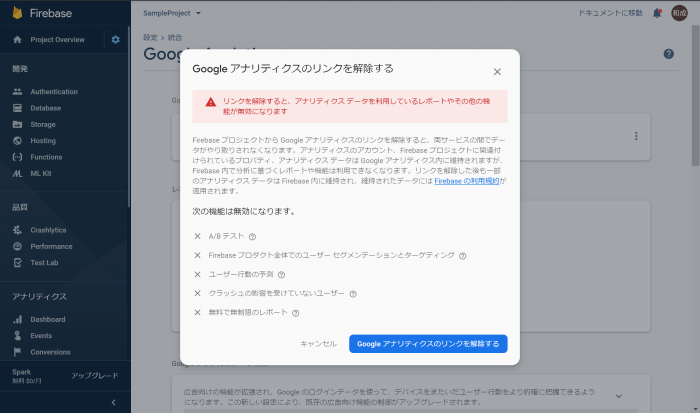This screenshot has width=700, height=413.
Task: Click the Storage folder icon
Action: click(x=17, y=125)
